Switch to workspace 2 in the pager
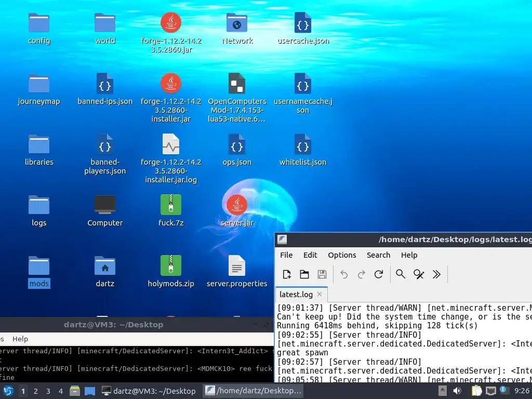The width and height of the screenshot is (532, 399). (x=36, y=391)
